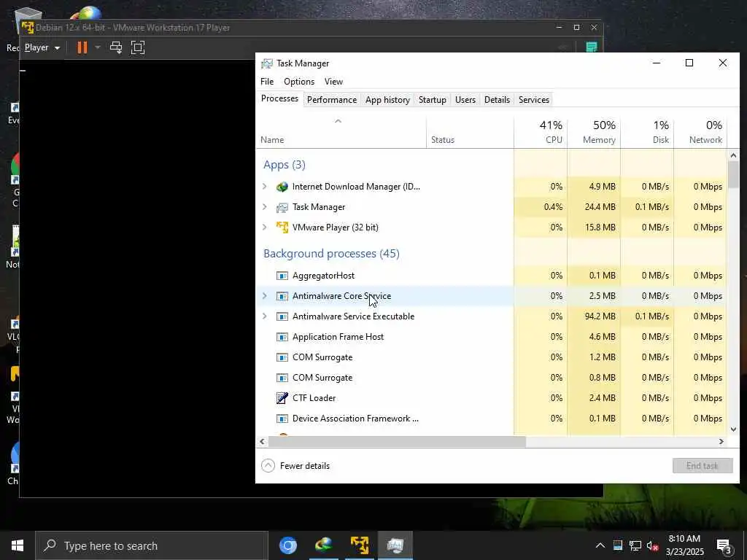
Task: Select first COM Surrogate 1.2 MB row
Action: (x=492, y=357)
